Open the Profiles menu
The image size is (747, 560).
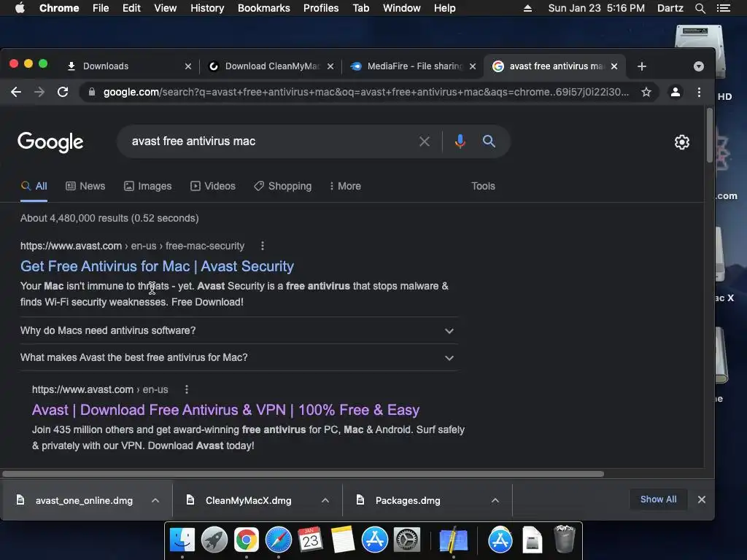click(321, 8)
